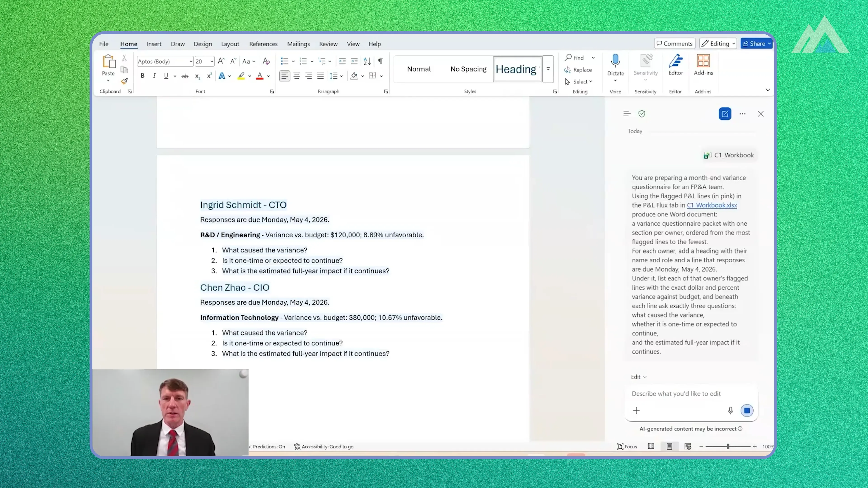Align text right

coord(308,76)
